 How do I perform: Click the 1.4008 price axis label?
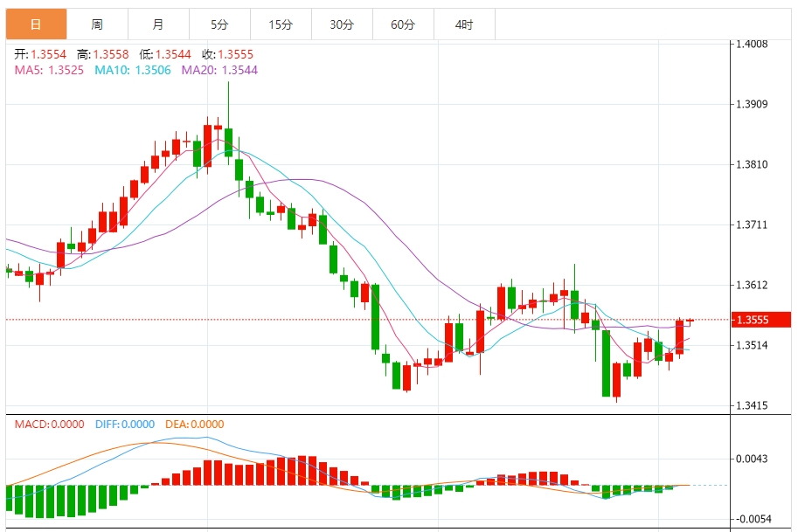coord(752,44)
